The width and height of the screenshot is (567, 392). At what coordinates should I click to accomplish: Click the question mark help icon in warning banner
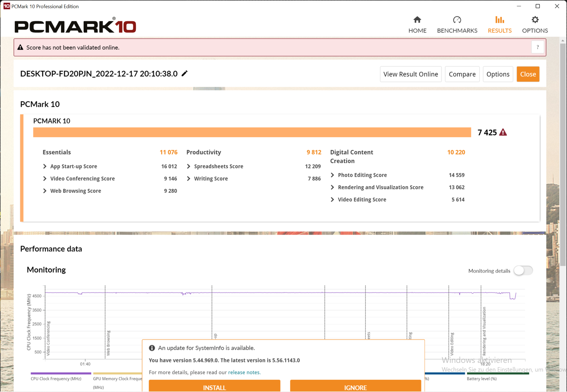(x=538, y=47)
